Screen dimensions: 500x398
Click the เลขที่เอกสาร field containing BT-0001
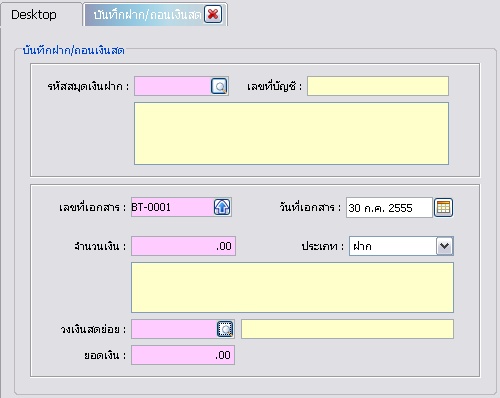[172, 207]
